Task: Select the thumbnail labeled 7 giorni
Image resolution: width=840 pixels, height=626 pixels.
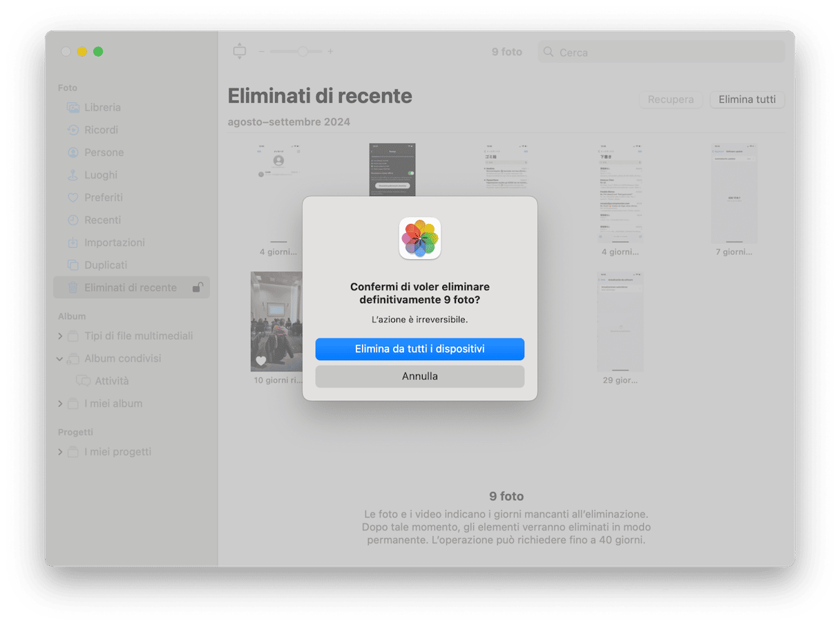Action: click(x=734, y=193)
